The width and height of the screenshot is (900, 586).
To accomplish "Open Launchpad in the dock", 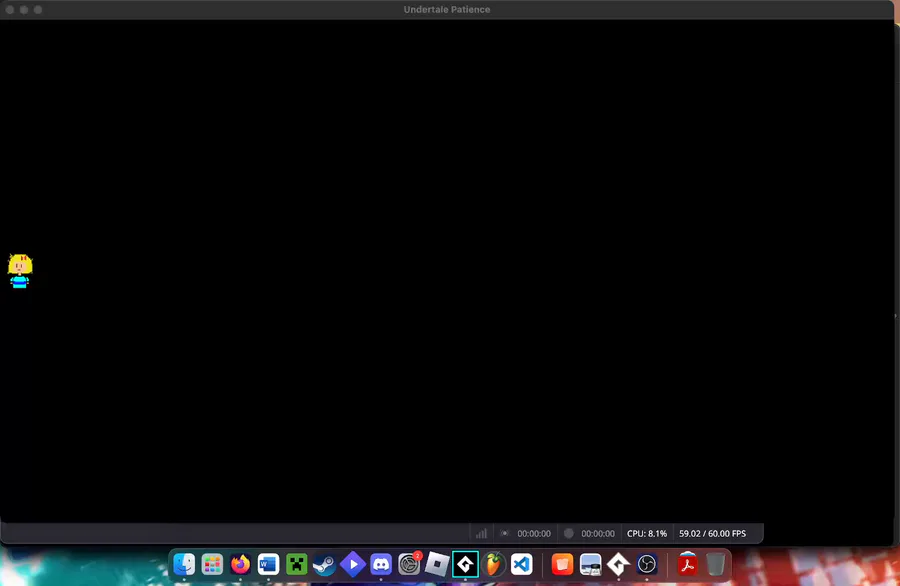I will (212, 564).
